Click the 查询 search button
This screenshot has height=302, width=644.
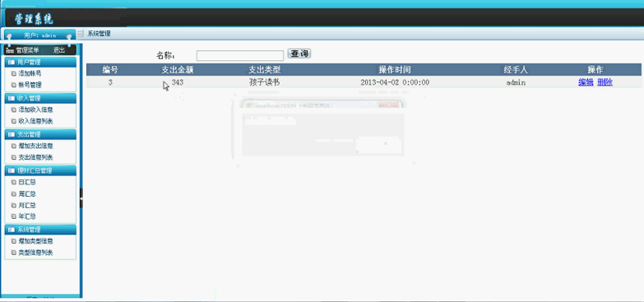click(x=299, y=53)
